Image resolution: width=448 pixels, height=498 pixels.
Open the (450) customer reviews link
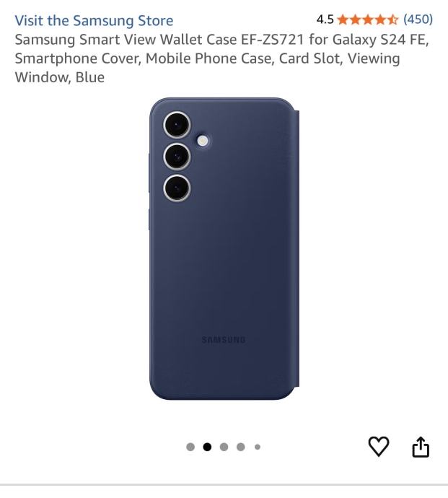pyautogui.click(x=418, y=19)
